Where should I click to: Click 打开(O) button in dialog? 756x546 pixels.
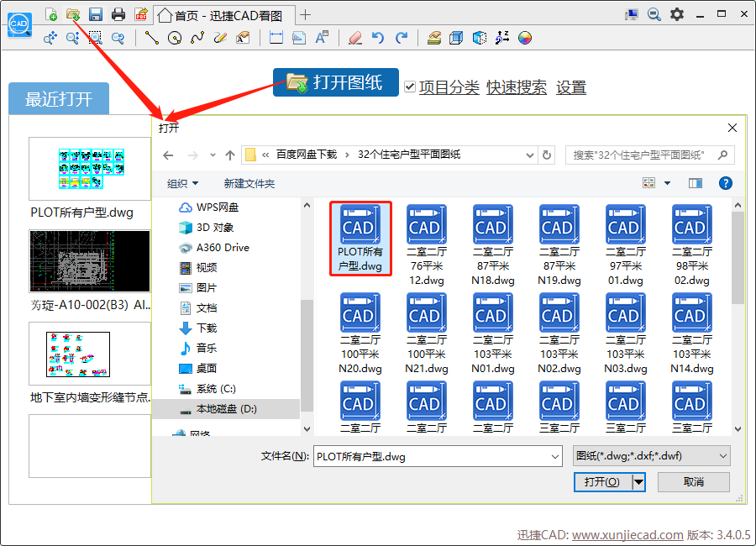click(x=602, y=482)
